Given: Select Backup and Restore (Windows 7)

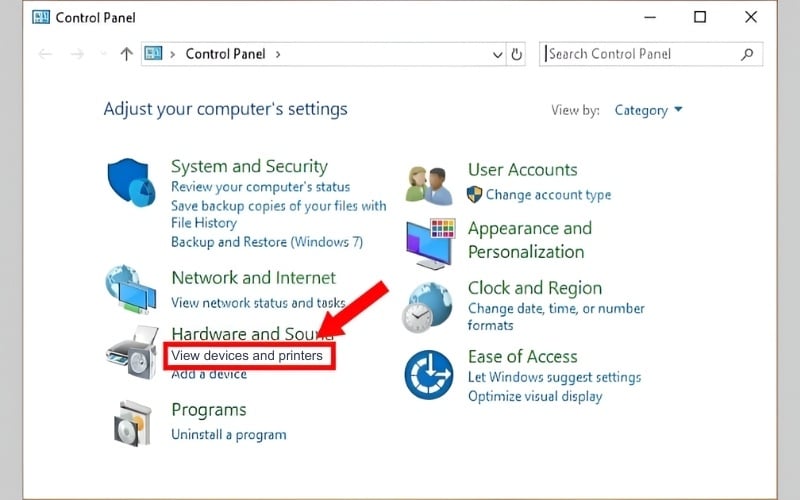Looking at the screenshot, I should (x=267, y=242).
